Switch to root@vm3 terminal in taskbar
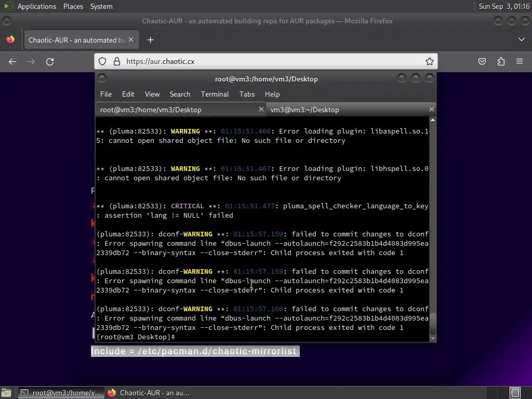The height and width of the screenshot is (399, 532). [x=61, y=393]
